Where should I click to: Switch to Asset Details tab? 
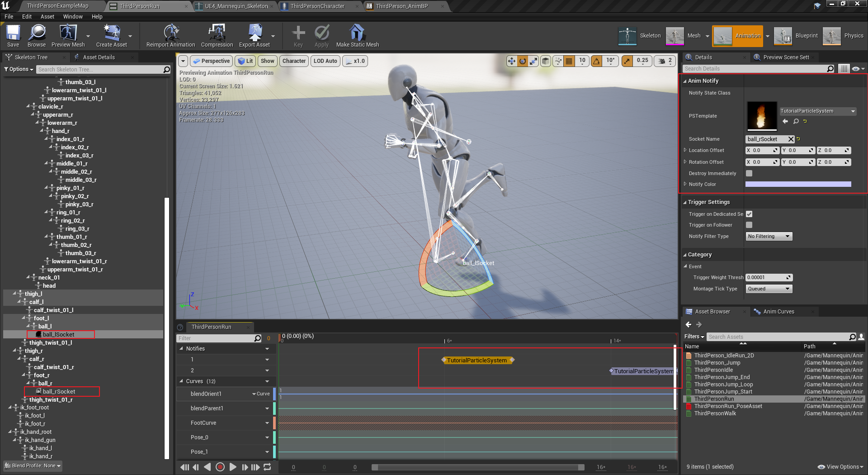(99, 57)
